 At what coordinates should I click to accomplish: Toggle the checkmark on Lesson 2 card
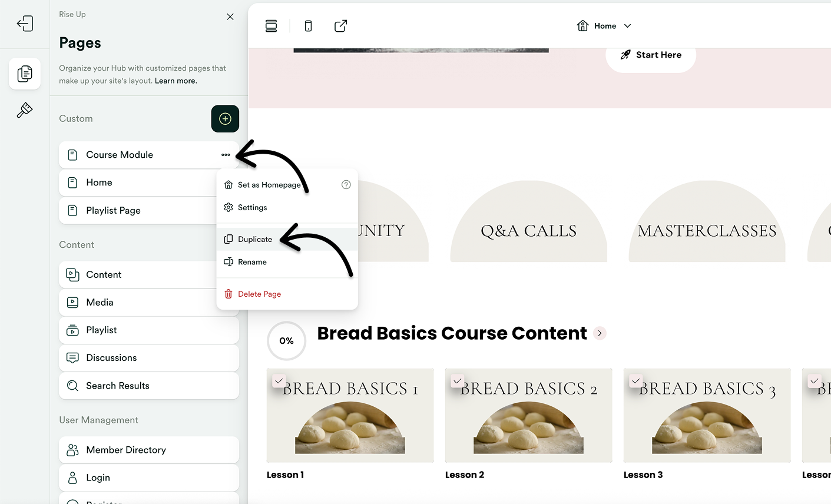tap(457, 381)
